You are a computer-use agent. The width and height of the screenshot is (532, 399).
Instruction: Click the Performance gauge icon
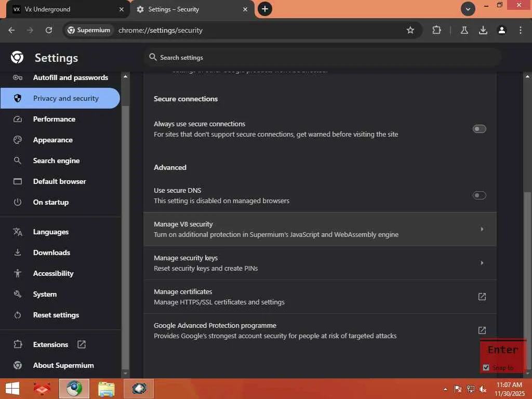click(x=18, y=119)
